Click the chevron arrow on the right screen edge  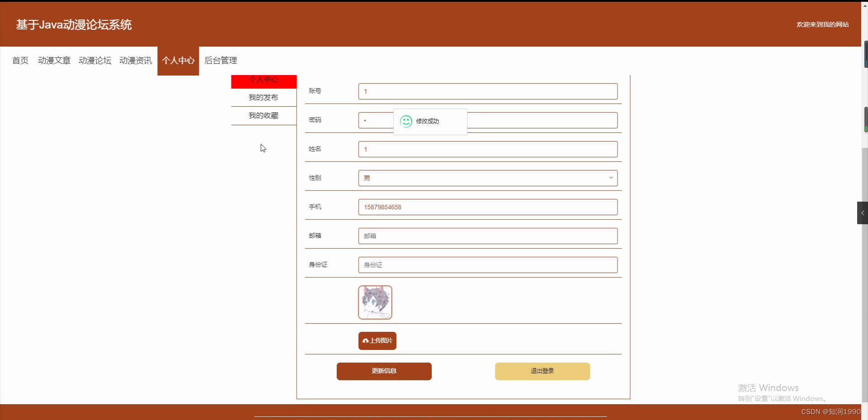point(863,212)
